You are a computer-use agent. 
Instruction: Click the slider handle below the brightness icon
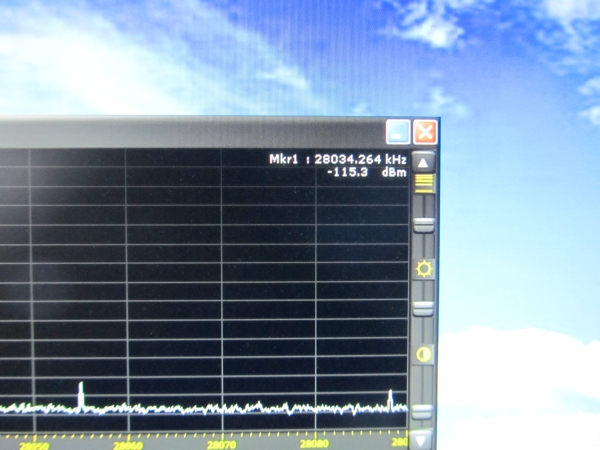[x=423, y=308]
